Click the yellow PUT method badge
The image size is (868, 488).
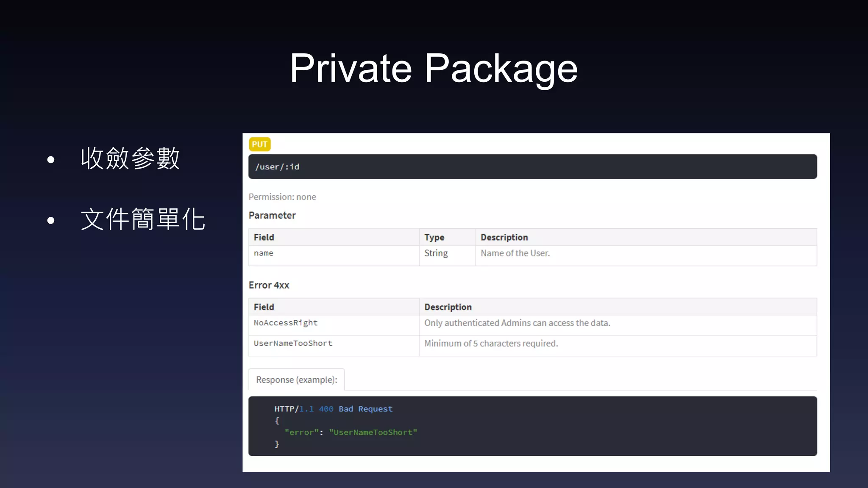pos(259,144)
